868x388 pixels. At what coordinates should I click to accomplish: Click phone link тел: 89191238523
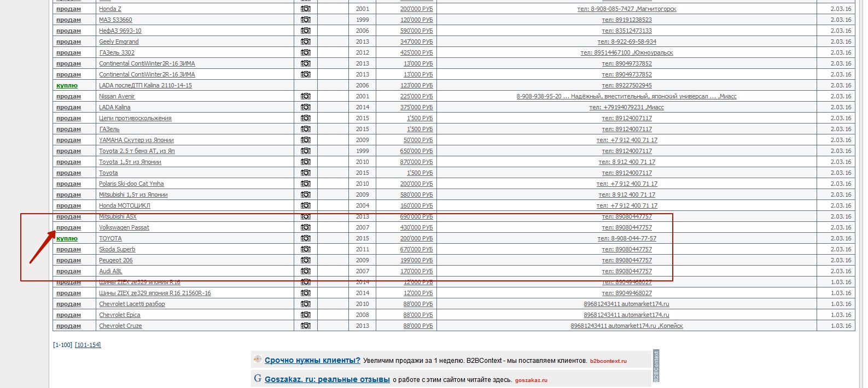point(627,20)
